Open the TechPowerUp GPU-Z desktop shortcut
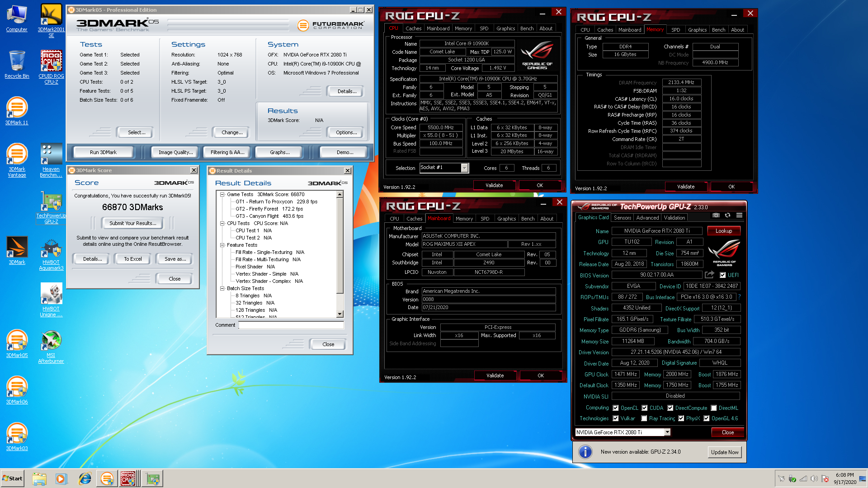This screenshot has width=868, height=488. [x=51, y=207]
